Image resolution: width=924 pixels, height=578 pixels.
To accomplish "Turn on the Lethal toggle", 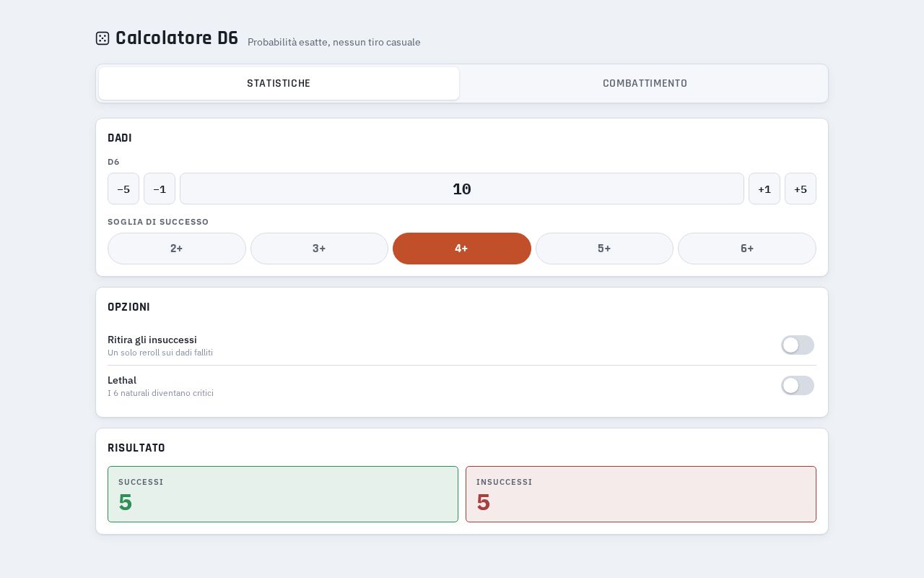I will [x=798, y=385].
